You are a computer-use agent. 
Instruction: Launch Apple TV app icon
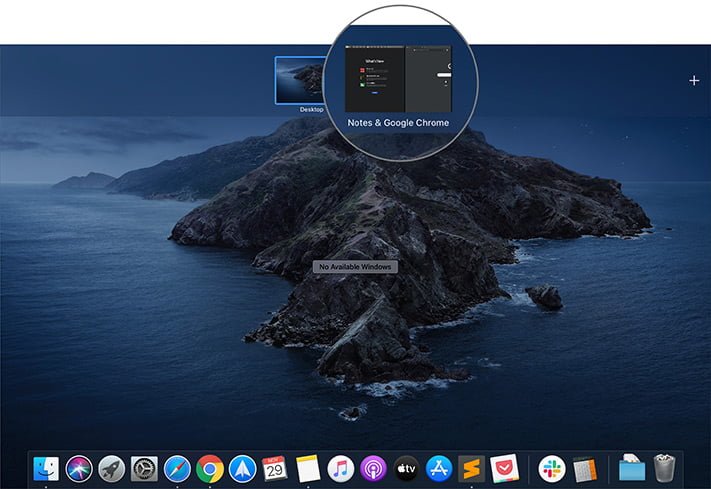coord(406,469)
